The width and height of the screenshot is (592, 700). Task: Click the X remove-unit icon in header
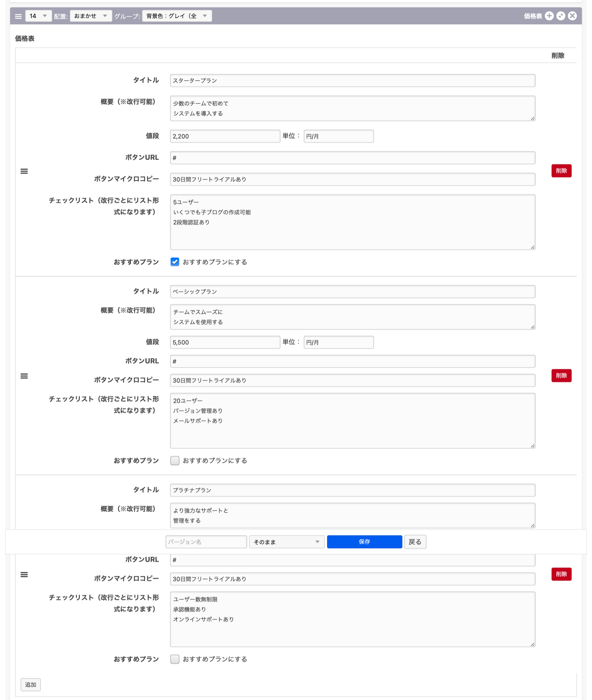[572, 16]
